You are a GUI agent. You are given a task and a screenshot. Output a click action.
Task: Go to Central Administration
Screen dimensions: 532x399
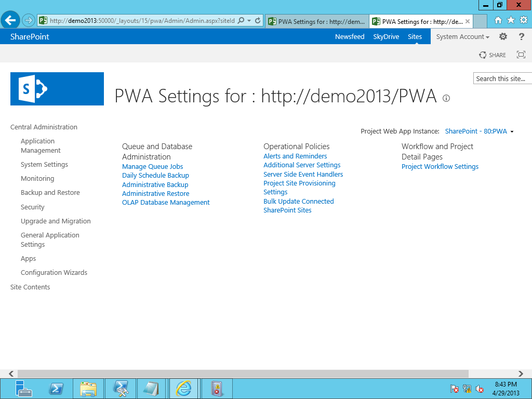pos(44,127)
